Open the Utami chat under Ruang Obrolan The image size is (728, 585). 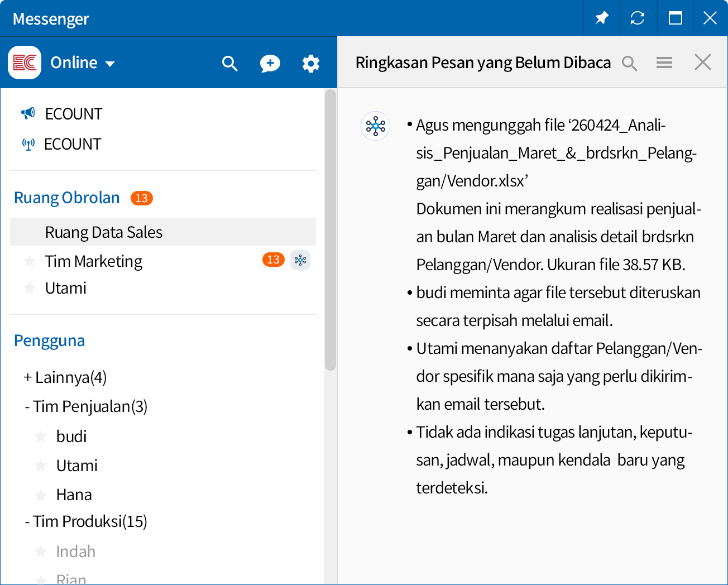pyautogui.click(x=66, y=288)
